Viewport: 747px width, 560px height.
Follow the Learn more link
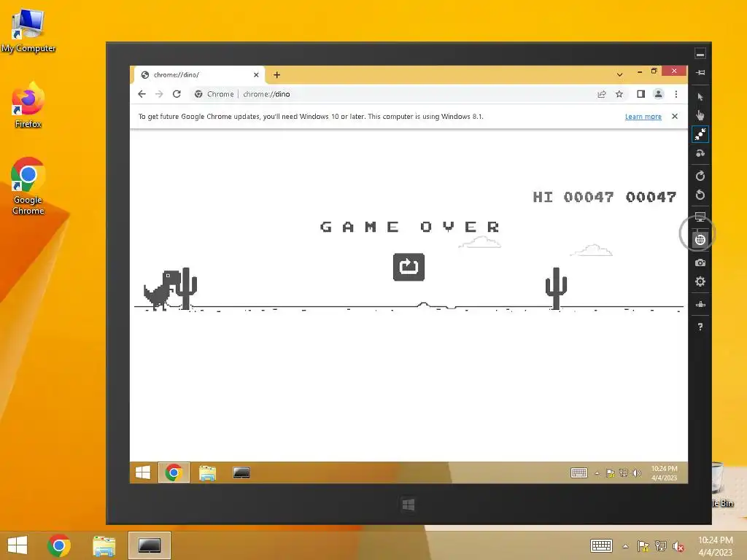pyautogui.click(x=643, y=117)
